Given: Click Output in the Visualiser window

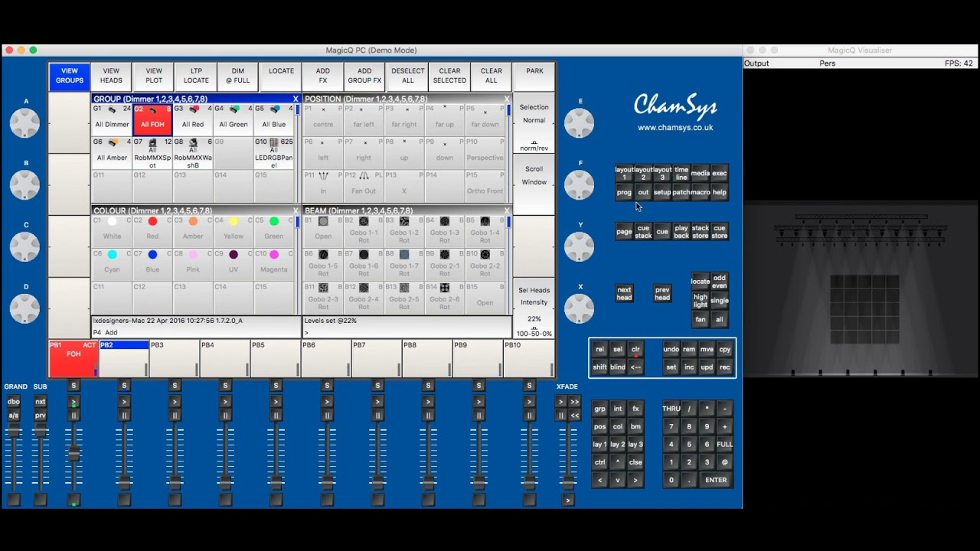Looking at the screenshot, I should tap(756, 64).
